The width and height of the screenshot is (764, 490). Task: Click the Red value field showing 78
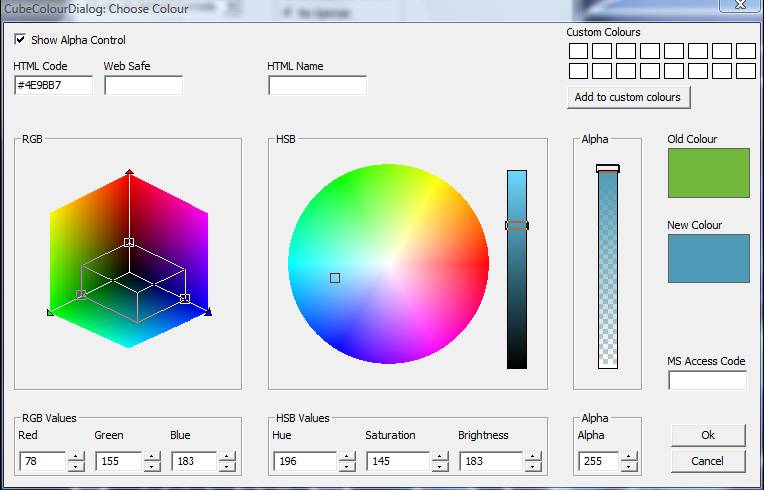coord(42,461)
